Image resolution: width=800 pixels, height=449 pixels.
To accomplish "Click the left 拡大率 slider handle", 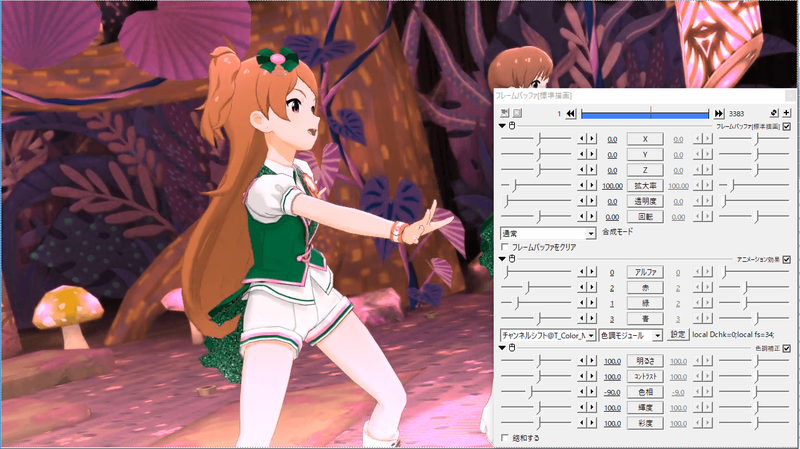I will (x=515, y=186).
